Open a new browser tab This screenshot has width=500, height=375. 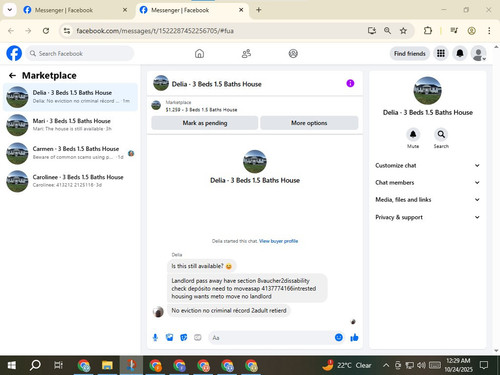click(258, 10)
